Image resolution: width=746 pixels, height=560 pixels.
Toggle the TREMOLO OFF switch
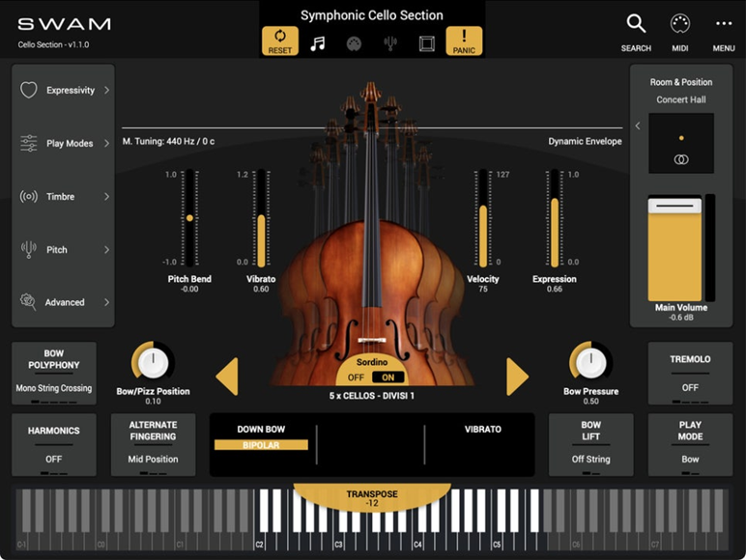pos(690,374)
